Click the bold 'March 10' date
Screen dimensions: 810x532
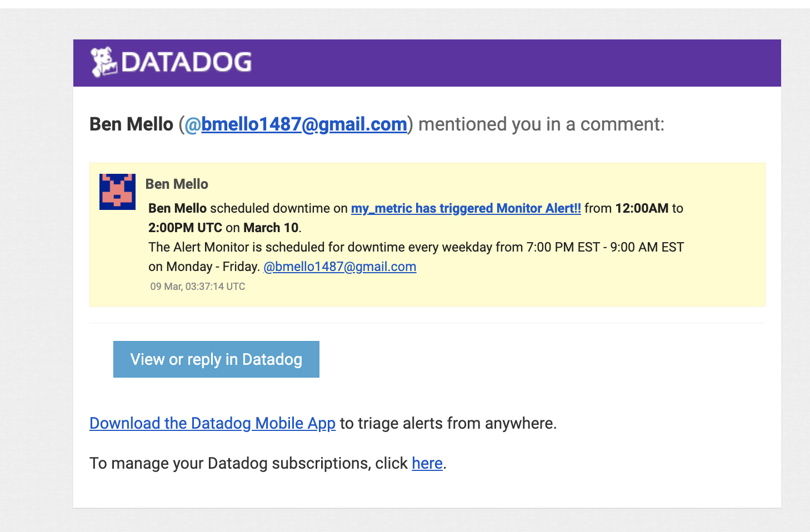click(271, 228)
